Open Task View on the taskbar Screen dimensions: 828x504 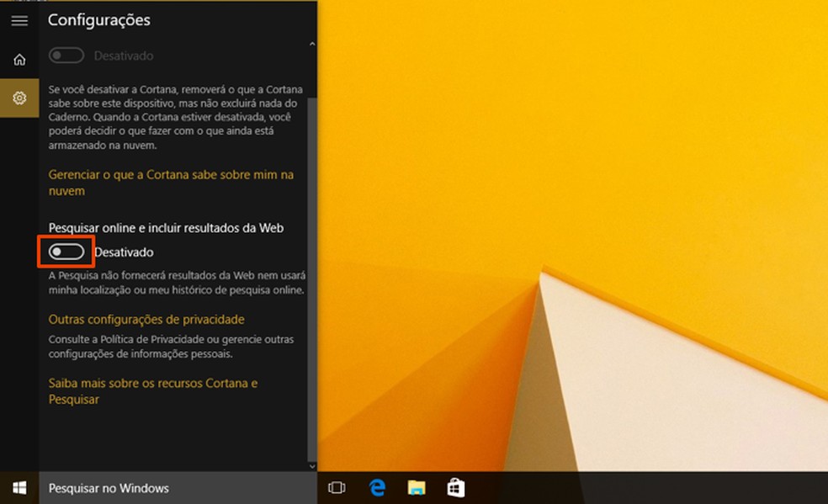(x=337, y=487)
